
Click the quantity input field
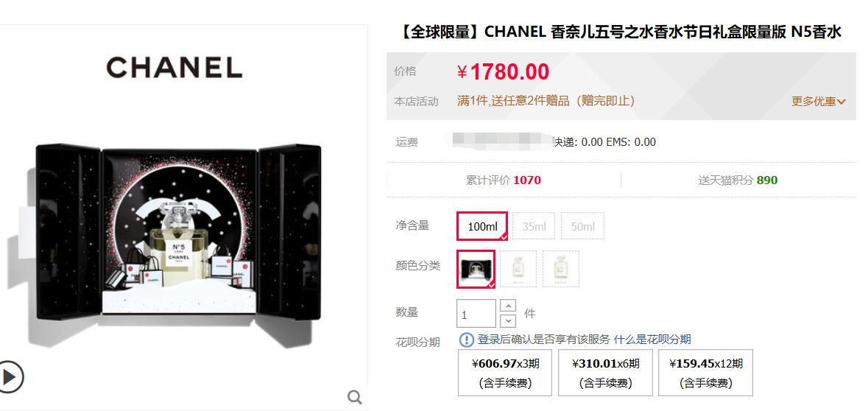pos(476,314)
